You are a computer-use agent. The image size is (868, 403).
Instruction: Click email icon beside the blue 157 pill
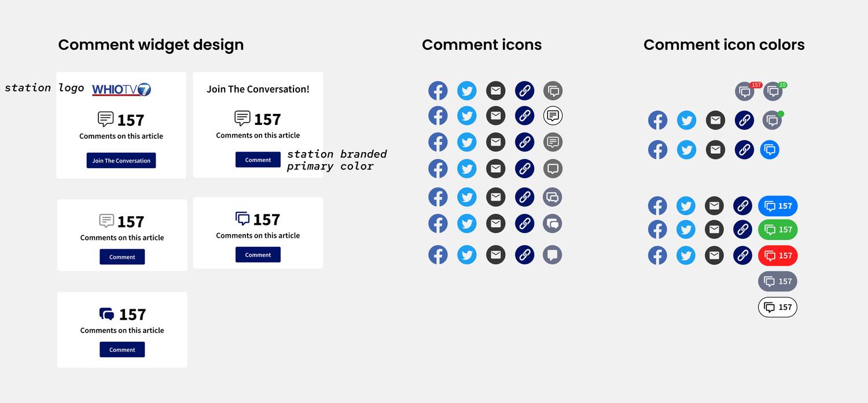pos(714,206)
